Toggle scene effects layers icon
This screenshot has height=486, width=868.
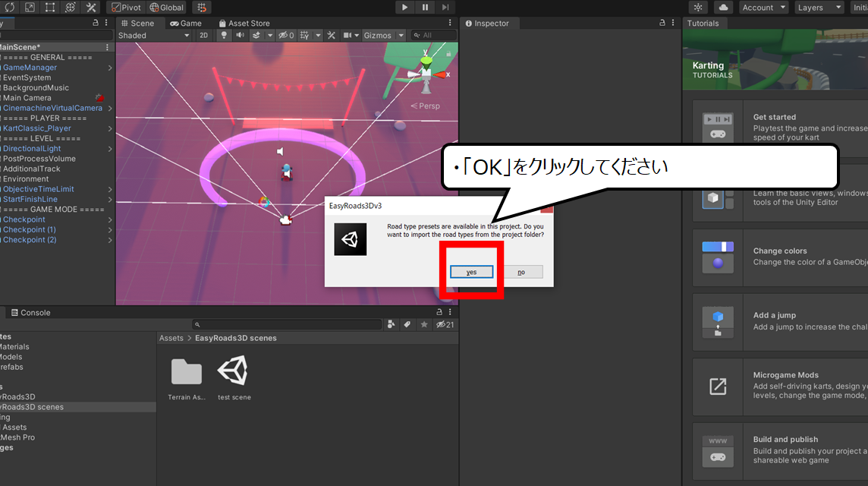[x=256, y=35]
